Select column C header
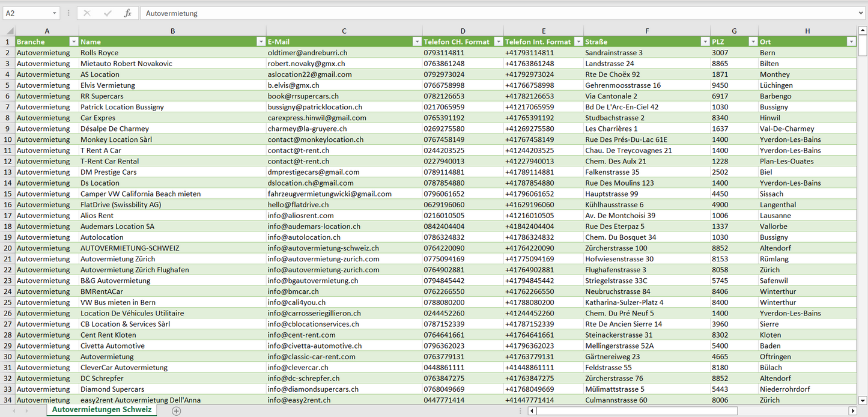 pyautogui.click(x=344, y=31)
